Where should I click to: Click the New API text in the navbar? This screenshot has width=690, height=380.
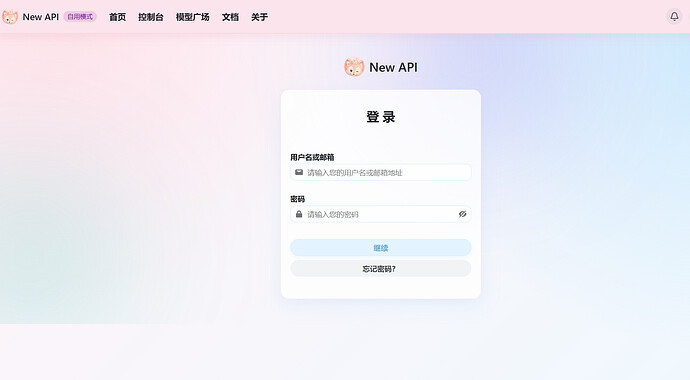(40, 17)
